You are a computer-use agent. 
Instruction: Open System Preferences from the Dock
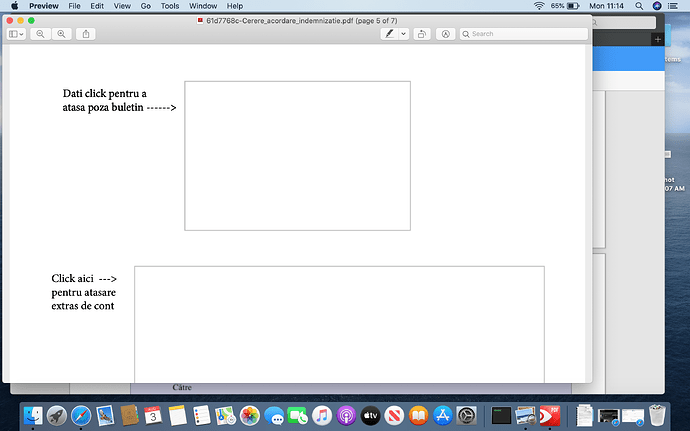pyautogui.click(x=466, y=415)
